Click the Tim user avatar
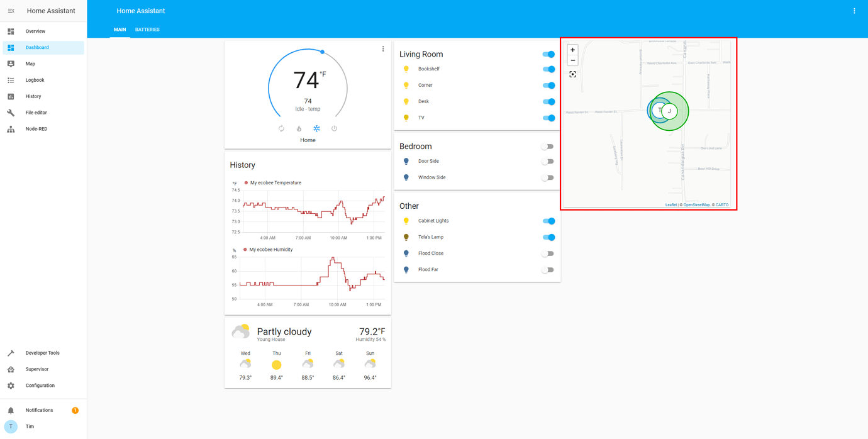Viewport: 868px width, 439px height. coord(11,426)
